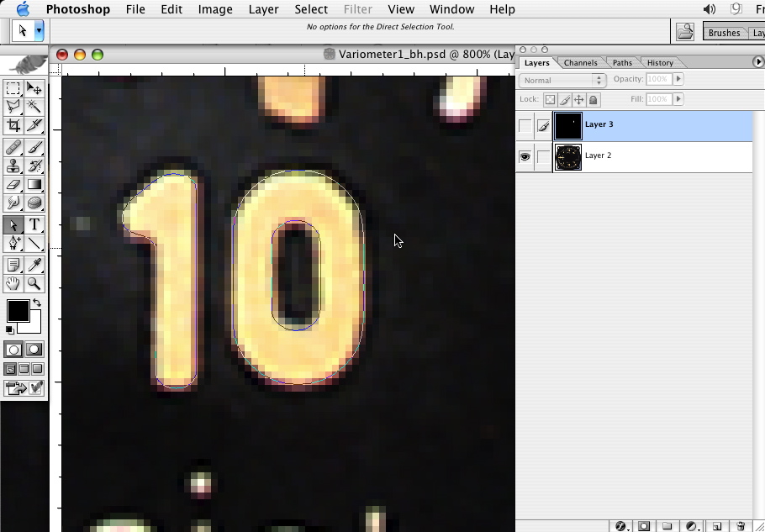Screen dimensions: 765x532
Task: Hide Layer 2 via eye icon
Action: (x=525, y=156)
